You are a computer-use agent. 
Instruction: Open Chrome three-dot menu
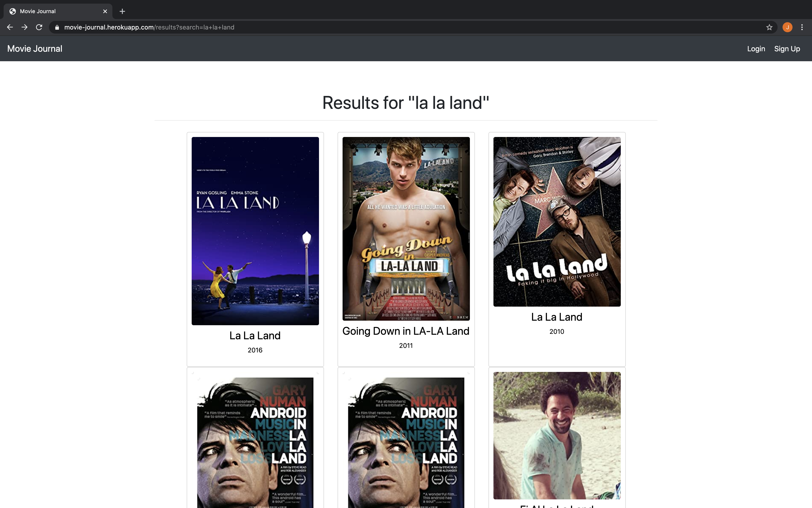[x=802, y=27]
